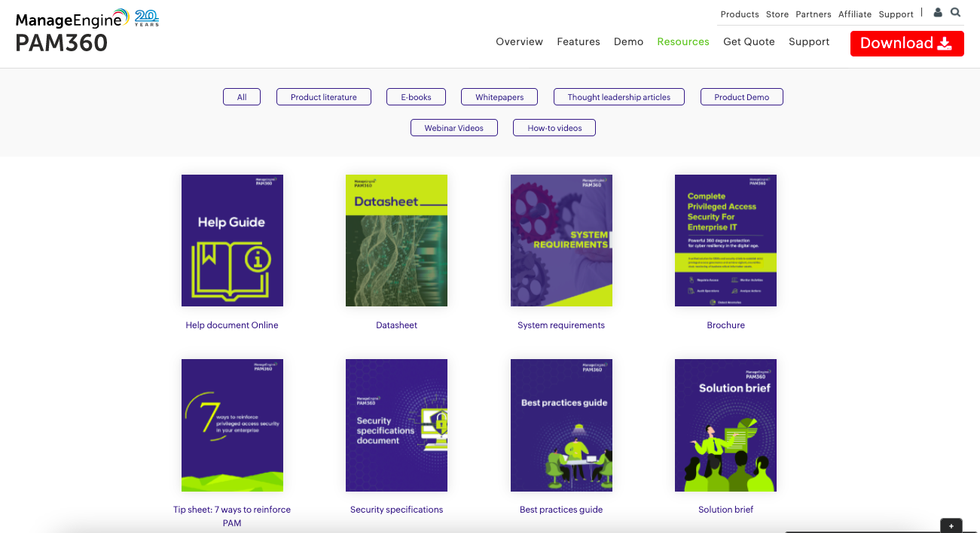
Task: Open the Solution brief cover thumbnail
Action: pyautogui.click(x=725, y=425)
